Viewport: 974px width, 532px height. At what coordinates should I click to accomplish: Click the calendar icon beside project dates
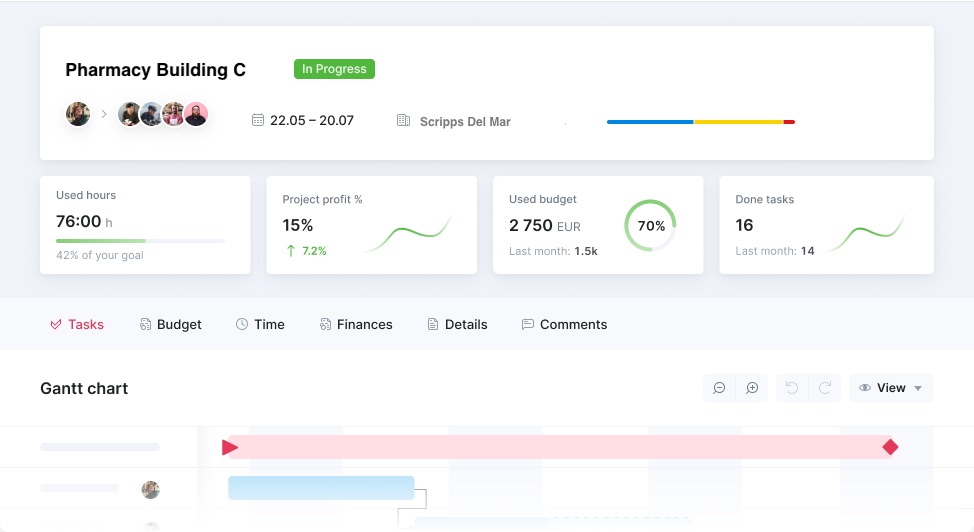coord(258,120)
